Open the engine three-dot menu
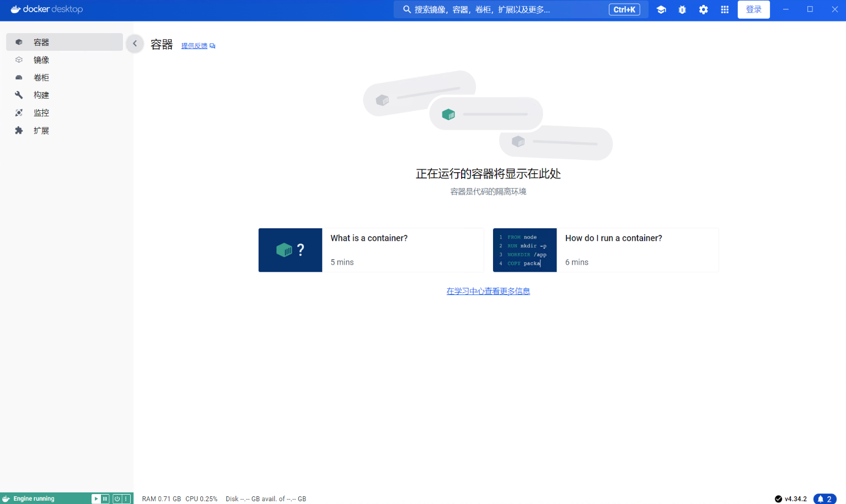Screen dimensions: 846x504 pos(126,498)
